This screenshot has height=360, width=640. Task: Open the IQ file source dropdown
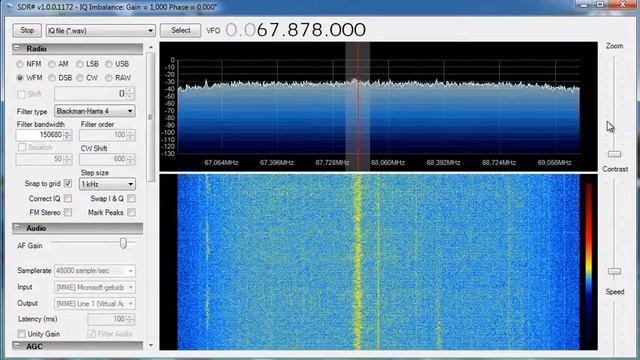(x=100, y=31)
